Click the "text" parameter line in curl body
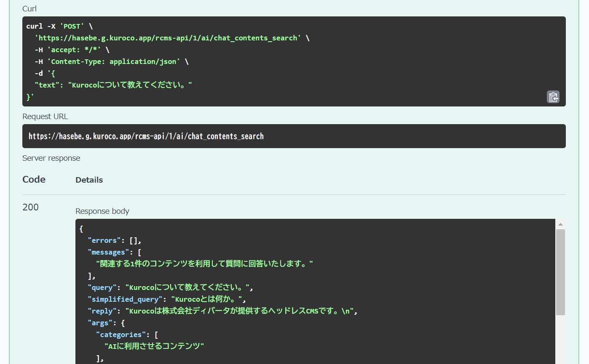589x364 pixels. coord(113,85)
